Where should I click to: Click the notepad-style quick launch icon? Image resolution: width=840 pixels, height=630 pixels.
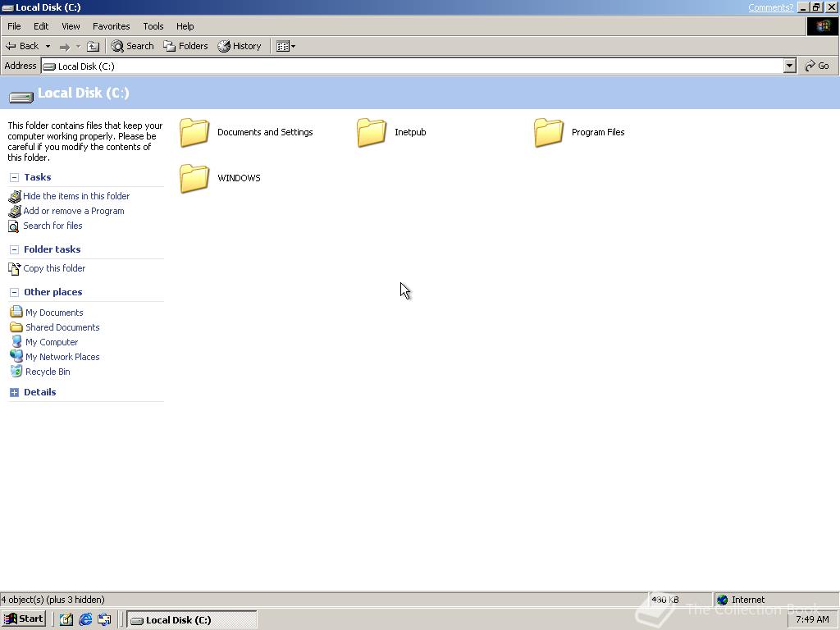pyautogui.click(x=66, y=620)
